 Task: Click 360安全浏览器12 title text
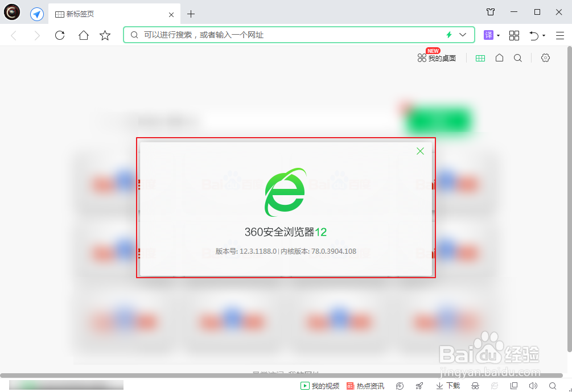click(x=286, y=232)
